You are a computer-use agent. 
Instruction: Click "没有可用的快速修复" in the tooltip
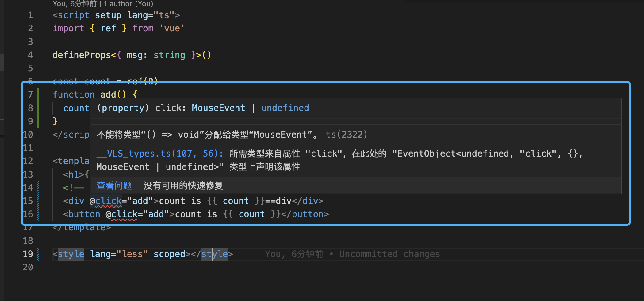183,186
